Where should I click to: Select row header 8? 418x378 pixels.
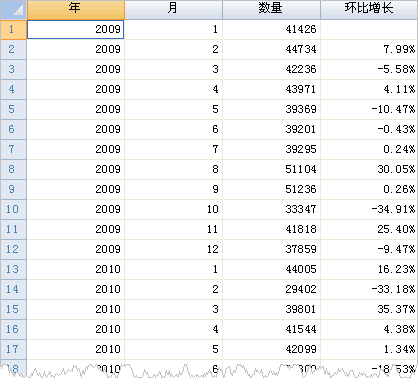pyautogui.click(x=13, y=170)
